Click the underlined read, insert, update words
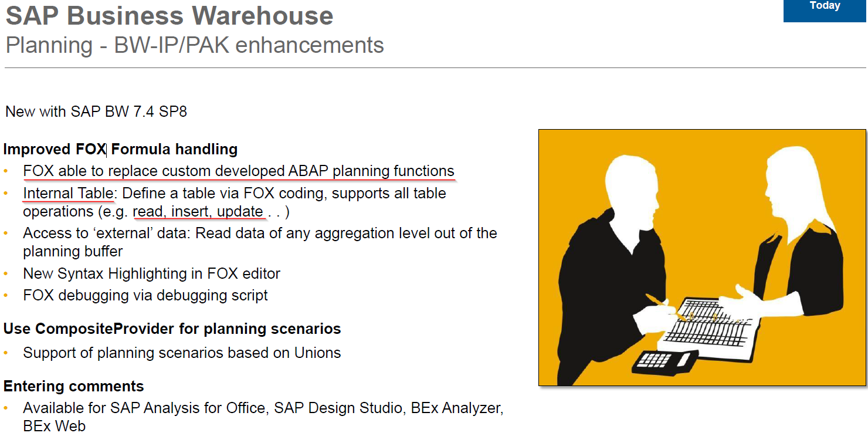Image resolution: width=868 pixels, height=443 pixels. click(x=198, y=212)
